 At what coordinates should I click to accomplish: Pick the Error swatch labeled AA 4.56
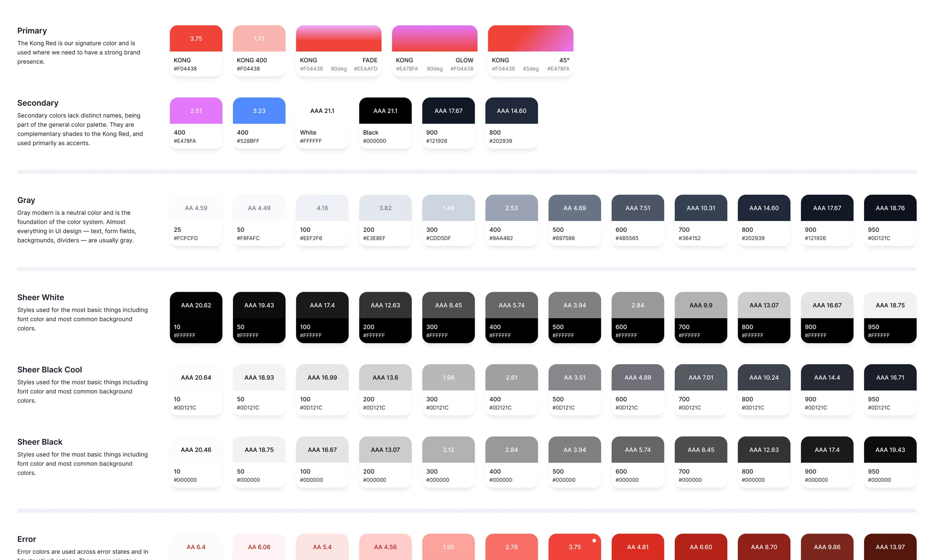[x=385, y=547]
